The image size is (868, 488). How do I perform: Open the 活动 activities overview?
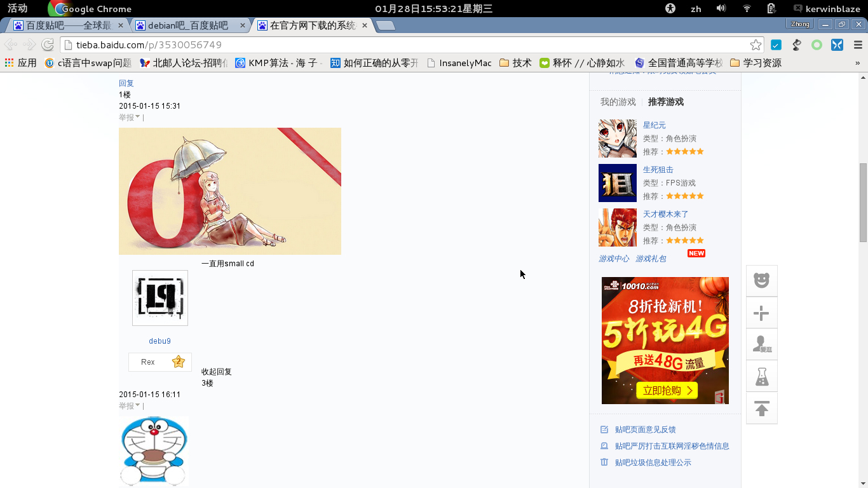18,8
